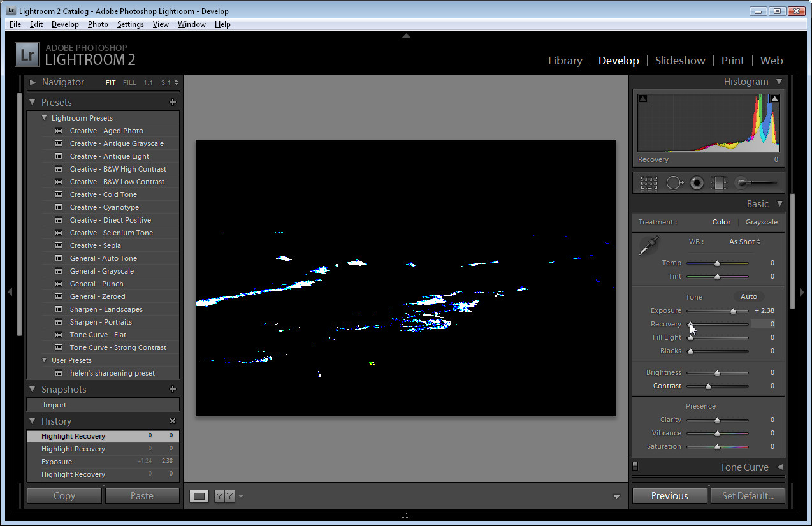The height and width of the screenshot is (526, 812).
Task: Switch to the Slideshow module
Action: click(x=680, y=61)
